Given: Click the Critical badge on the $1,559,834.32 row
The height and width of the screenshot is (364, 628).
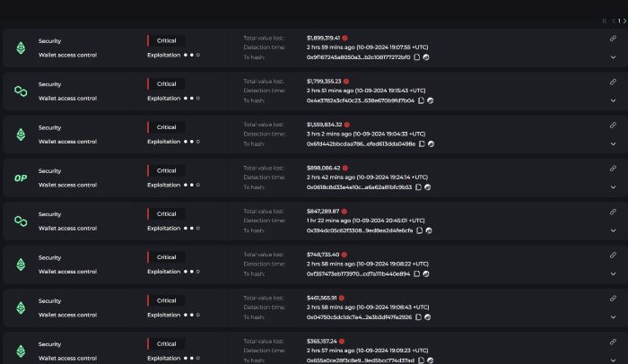Looking at the screenshot, I should 167,127.
